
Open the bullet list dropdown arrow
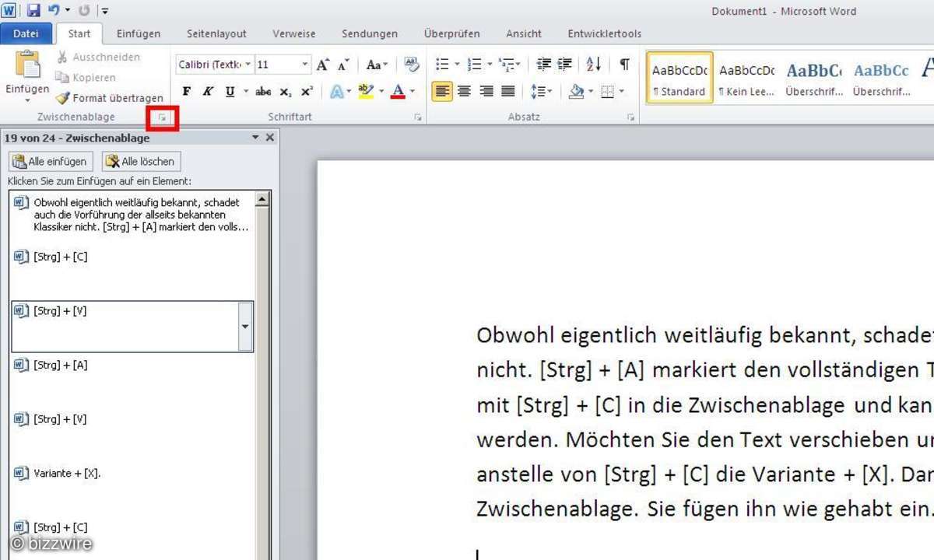click(457, 65)
